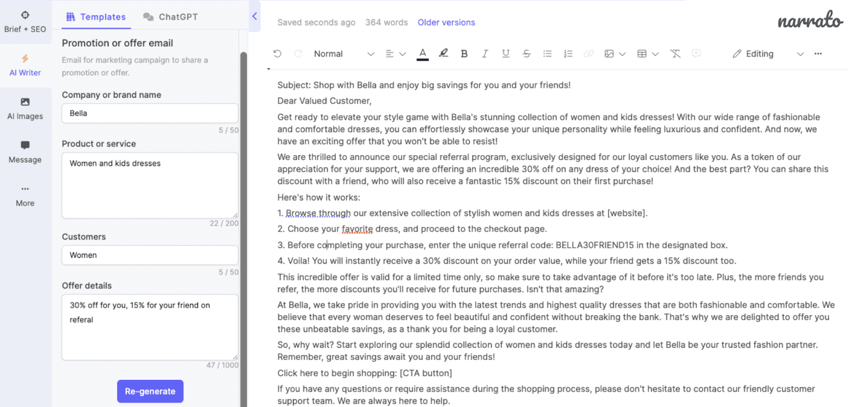Open the Message sidebar item

click(25, 152)
